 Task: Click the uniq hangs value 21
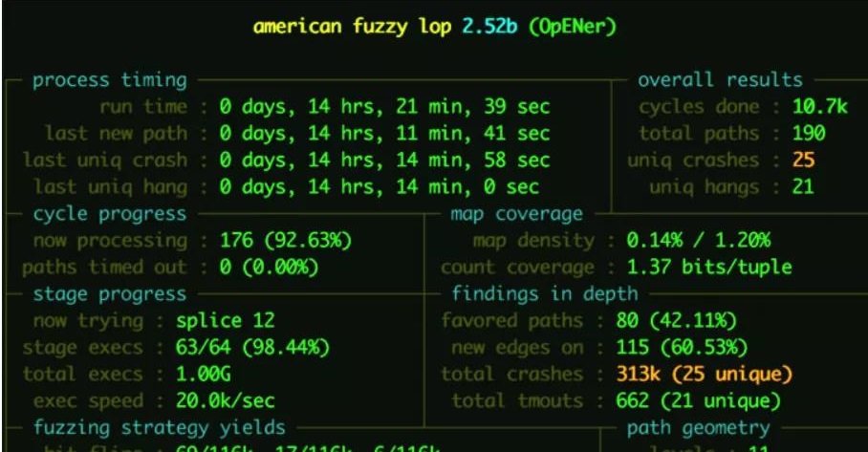[x=803, y=187]
